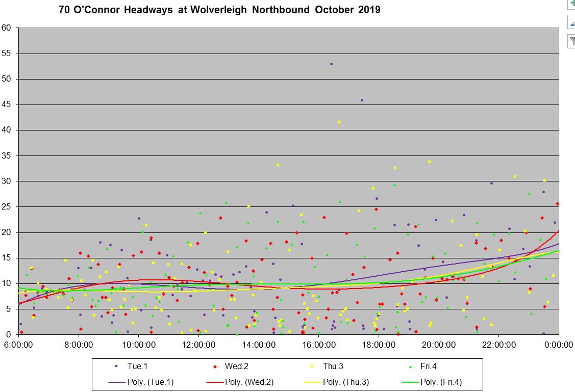Click the 12:00:00 horizontal axis label
This screenshot has height=392, width=575.
point(199,345)
